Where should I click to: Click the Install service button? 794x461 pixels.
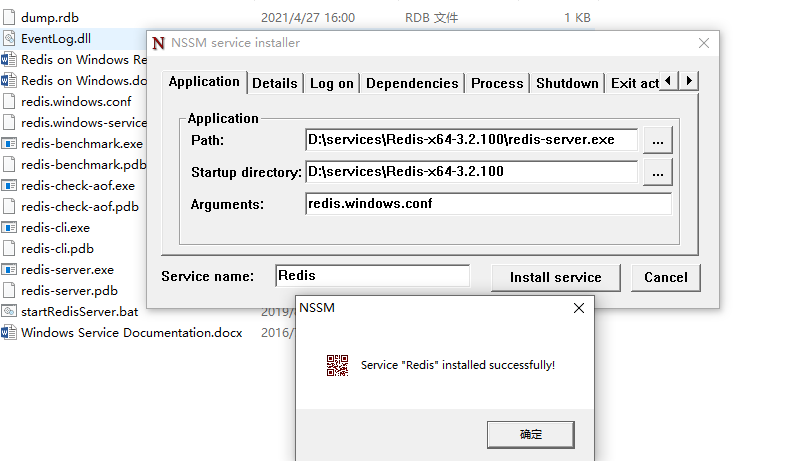[555, 278]
